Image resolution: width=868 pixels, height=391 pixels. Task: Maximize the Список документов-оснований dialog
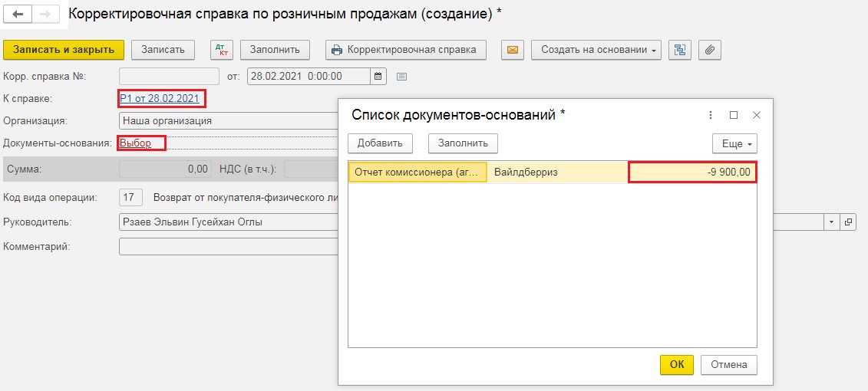pyautogui.click(x=734, y=115)
